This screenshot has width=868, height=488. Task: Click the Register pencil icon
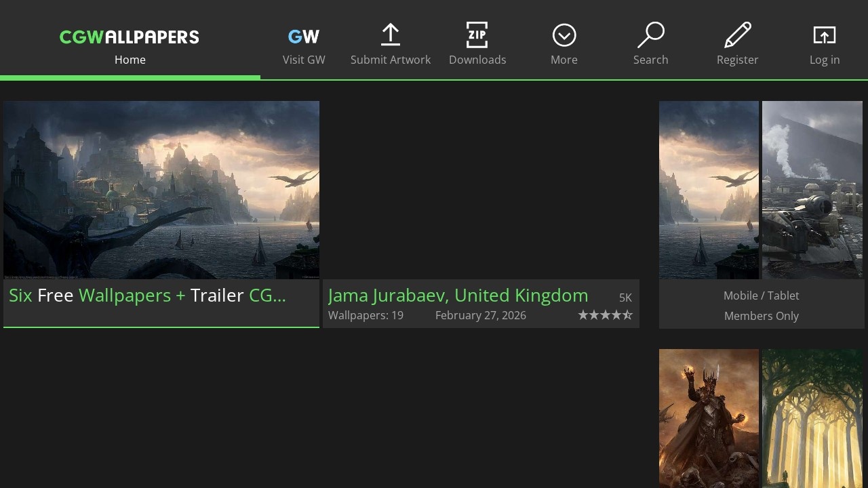click(x=737, y=34)
